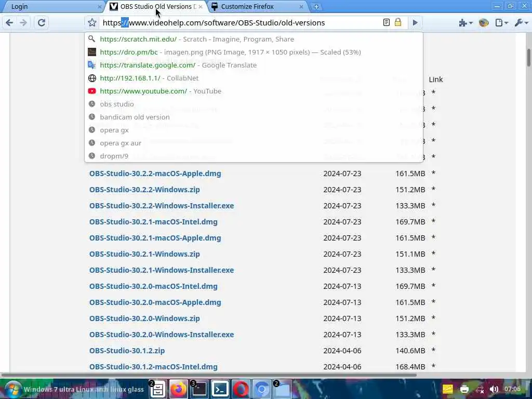This screenshot has width=532, height=399.
Task: Open the extensions puzzle-piece menu
Action: [465, 23]
